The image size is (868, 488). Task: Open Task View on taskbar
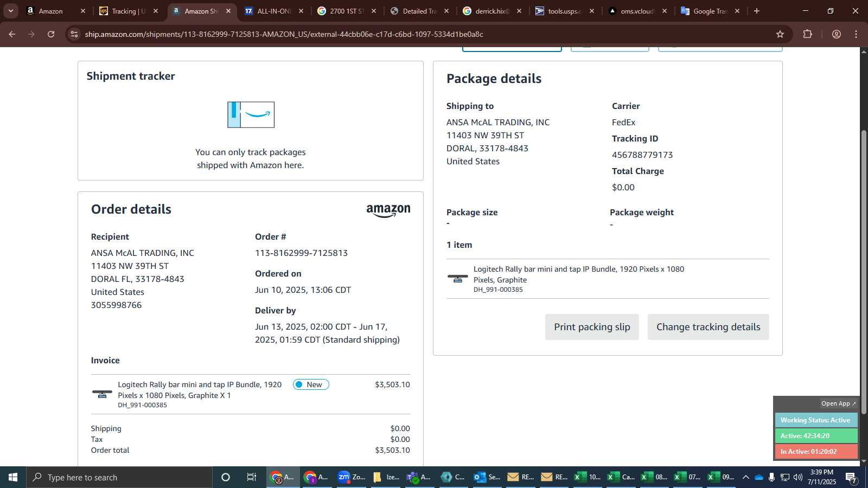click(x=252, y=477)
